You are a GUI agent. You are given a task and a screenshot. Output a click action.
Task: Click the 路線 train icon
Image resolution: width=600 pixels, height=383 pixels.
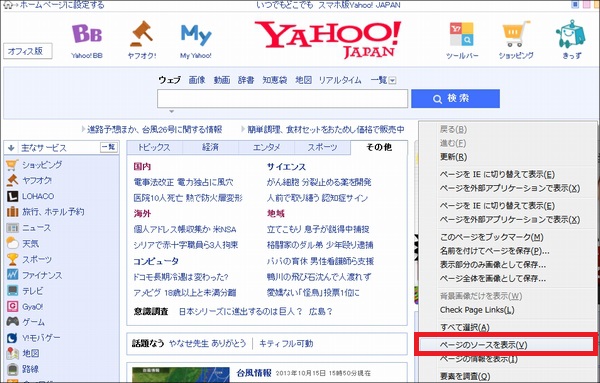pos(12,369)
